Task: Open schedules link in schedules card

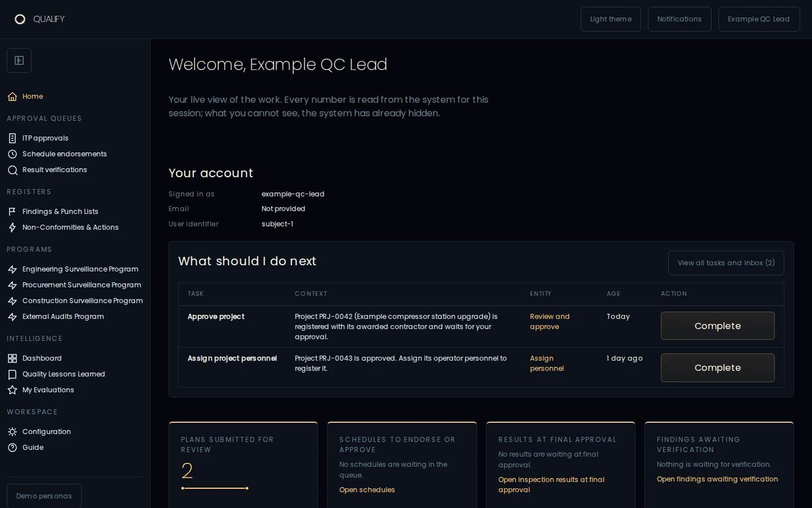Action: coord(367,490)
